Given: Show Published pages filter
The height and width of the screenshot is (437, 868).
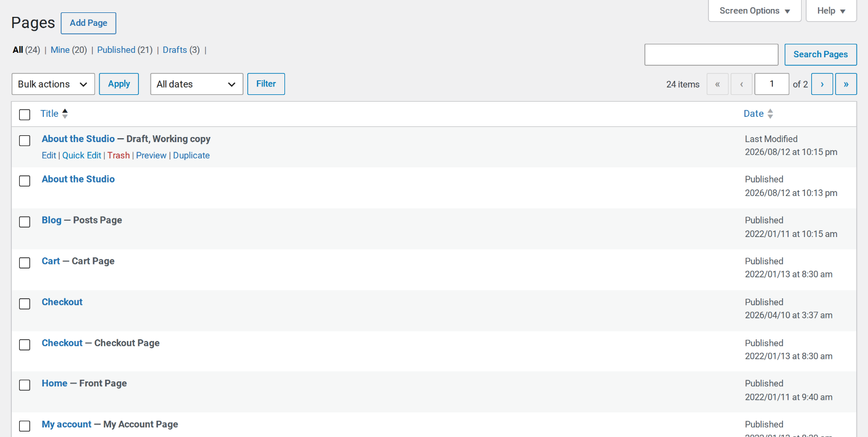Looking at the screenshot, I should click(x=116, y=50).
